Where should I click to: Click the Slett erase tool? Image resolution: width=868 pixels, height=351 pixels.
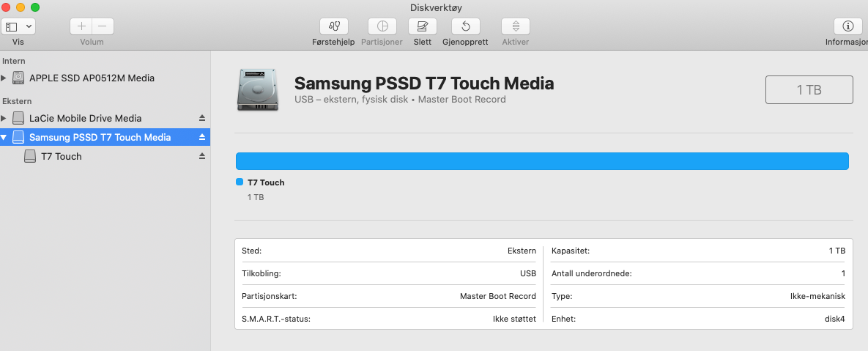(x=423, y=26)
